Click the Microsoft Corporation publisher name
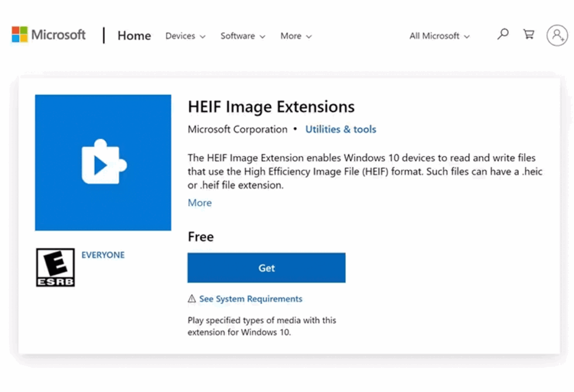Image resolution: width=574 pixels, height=392 pixels. pyautogui.click(x=237, y=129)
